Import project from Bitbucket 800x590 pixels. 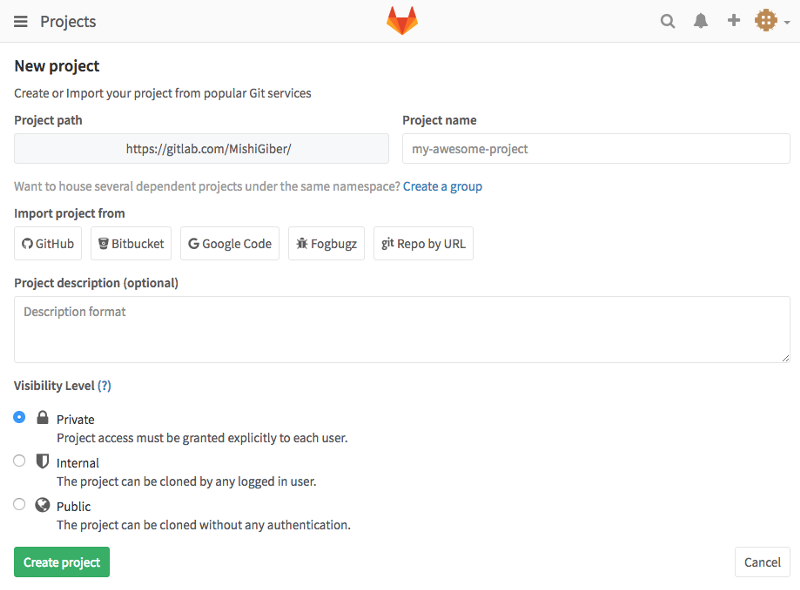(x=130, y=243)
